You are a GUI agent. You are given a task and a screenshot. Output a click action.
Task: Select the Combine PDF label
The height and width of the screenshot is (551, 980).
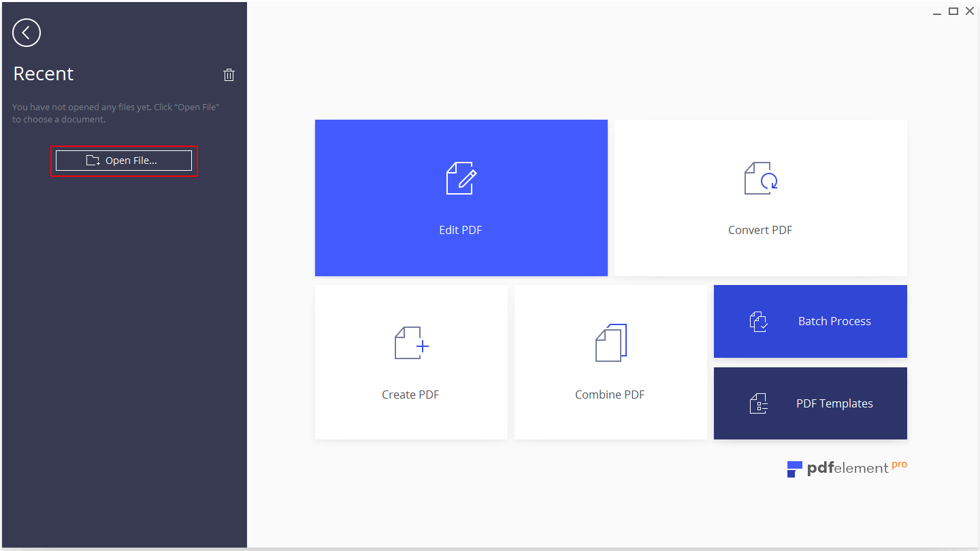(610, 395)
